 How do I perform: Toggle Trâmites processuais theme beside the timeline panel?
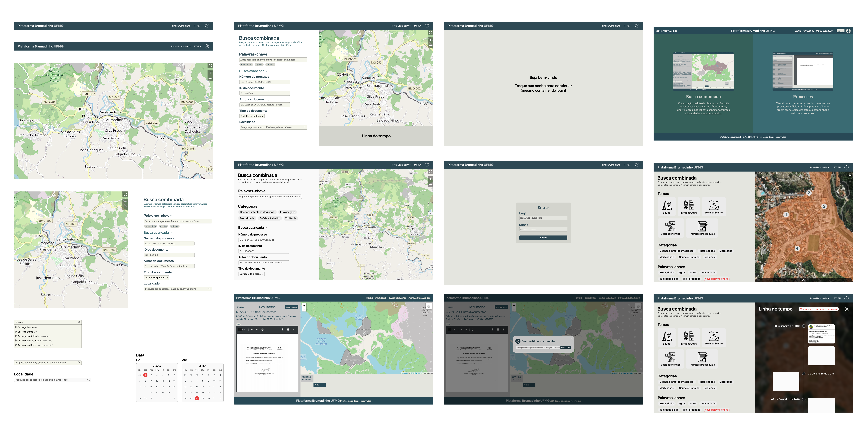click(702, 359)
